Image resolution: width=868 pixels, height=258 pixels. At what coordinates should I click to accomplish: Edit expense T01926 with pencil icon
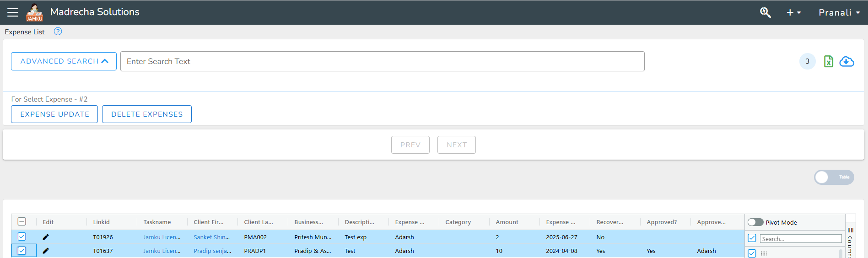(46, 237)
